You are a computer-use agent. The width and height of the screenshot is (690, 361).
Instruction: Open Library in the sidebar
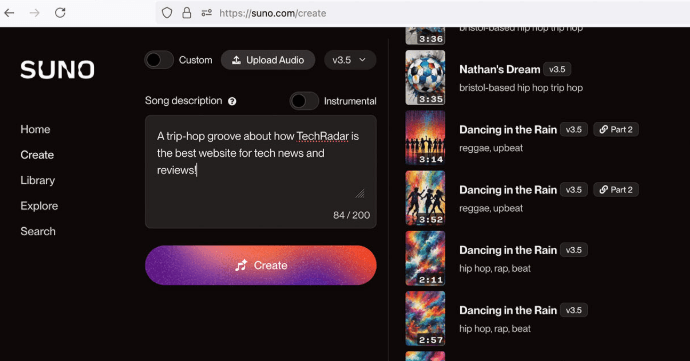click(x=37, y=180)
